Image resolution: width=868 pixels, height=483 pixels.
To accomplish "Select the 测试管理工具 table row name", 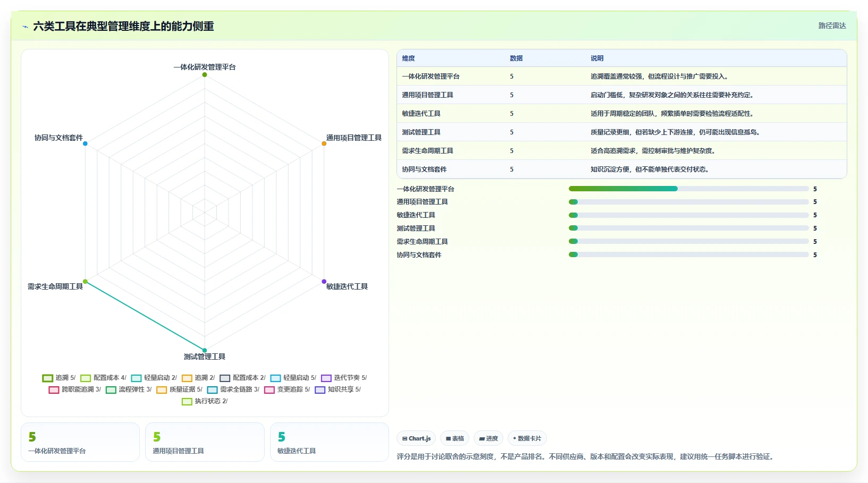I will pos(421,132).
